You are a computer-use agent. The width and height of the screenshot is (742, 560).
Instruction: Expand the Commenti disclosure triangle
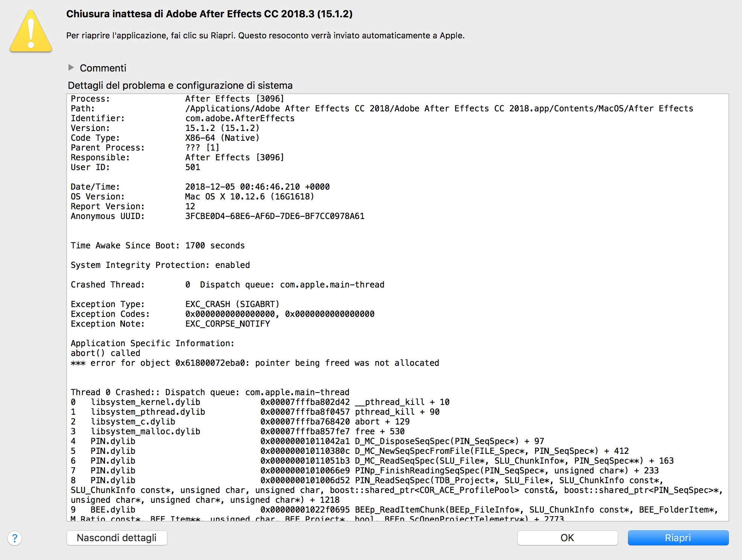click(x=71, y=68)
